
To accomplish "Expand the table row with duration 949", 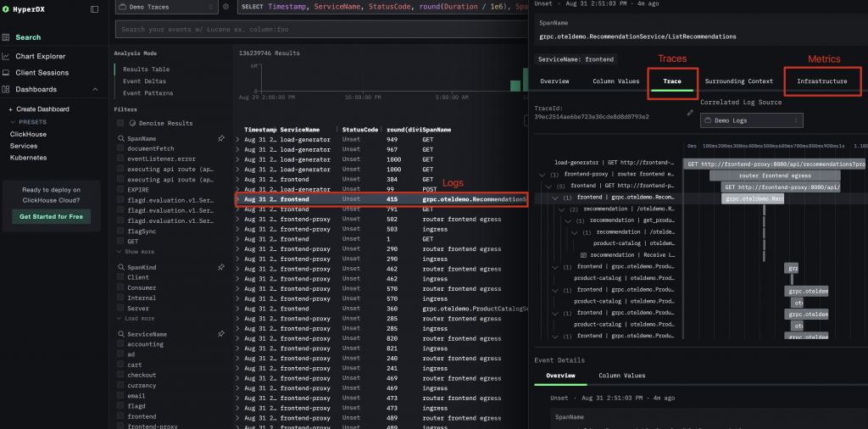I will click(x=238, y=140).
